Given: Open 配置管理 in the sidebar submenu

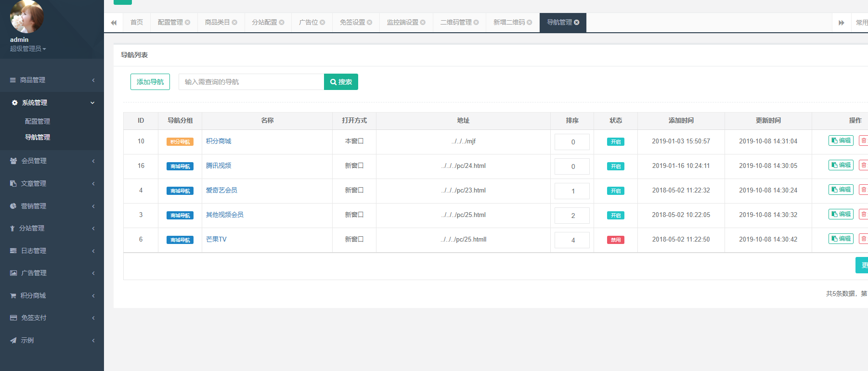Looking at the screenshot, I should [38, 122].
